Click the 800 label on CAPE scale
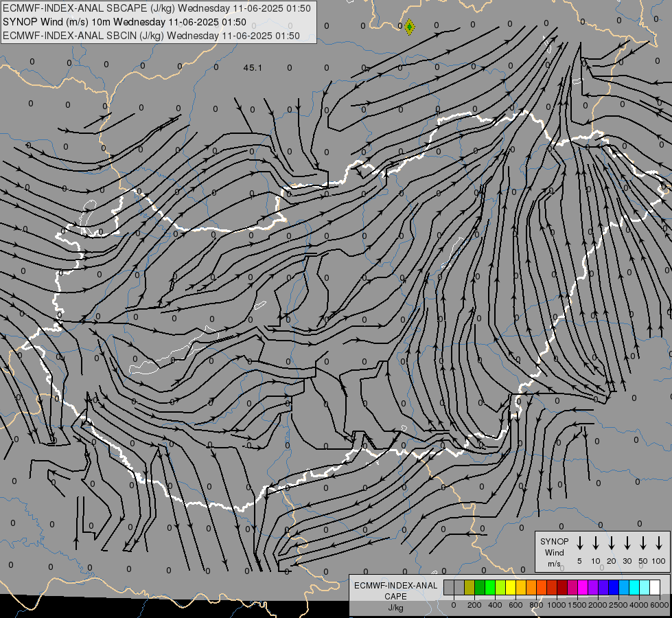Image resolution: width=672 pixels, height=618 pixels. click(536, 605)
